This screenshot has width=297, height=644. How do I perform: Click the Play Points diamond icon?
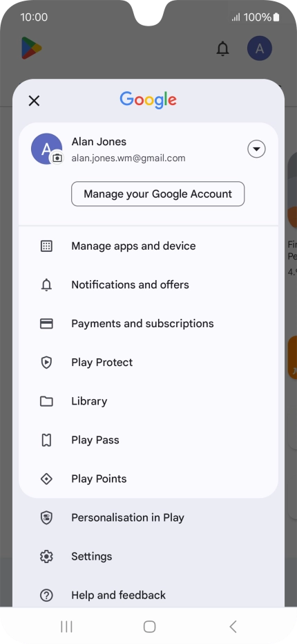click(46, 479)
